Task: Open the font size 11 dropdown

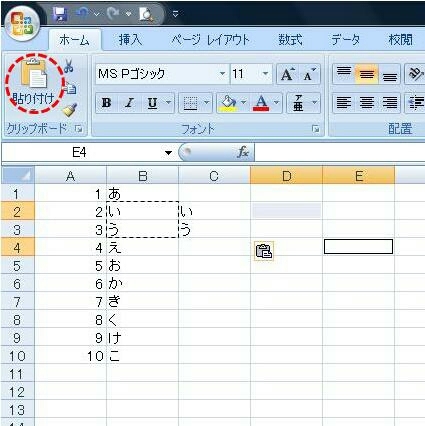Action: 266,74
